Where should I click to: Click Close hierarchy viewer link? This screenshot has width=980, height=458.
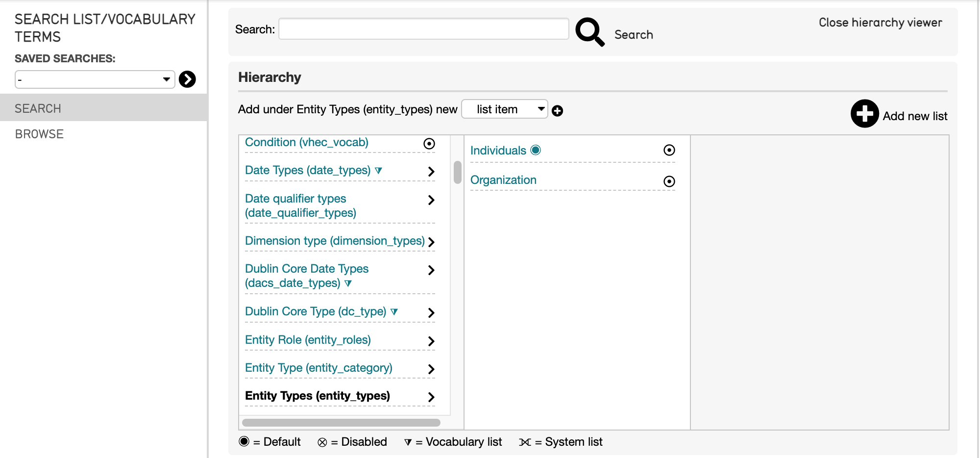coord(880,23)
